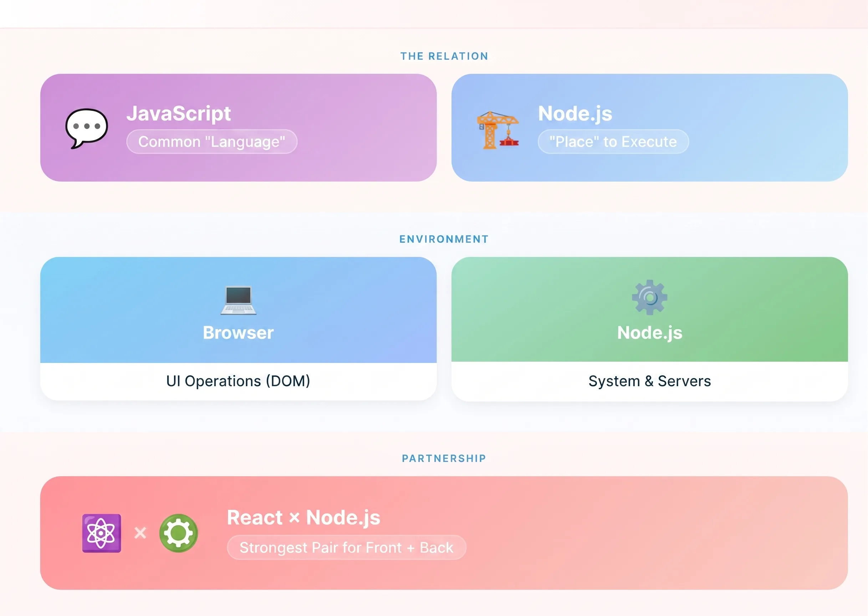Click the Node.js heading in the green card

point(649,333)
